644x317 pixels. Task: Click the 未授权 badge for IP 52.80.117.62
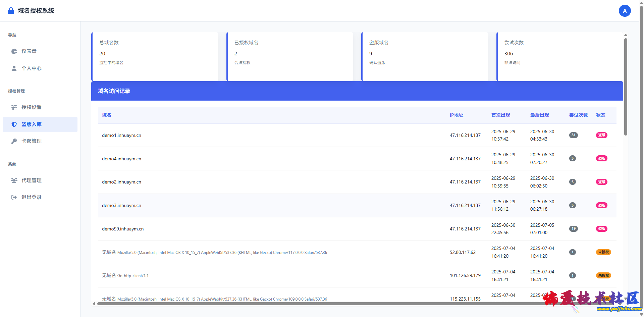coord(603,252)
